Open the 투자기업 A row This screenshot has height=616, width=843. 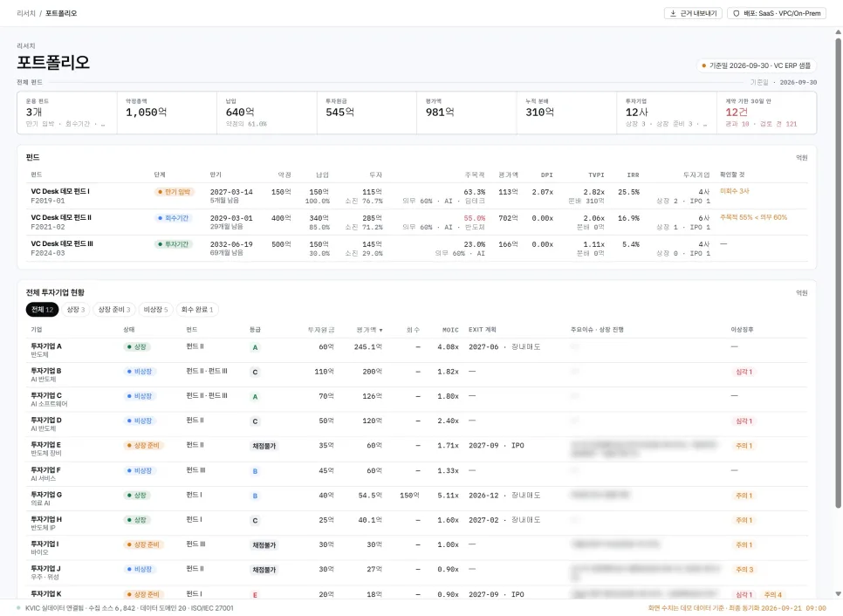[416, 351]
